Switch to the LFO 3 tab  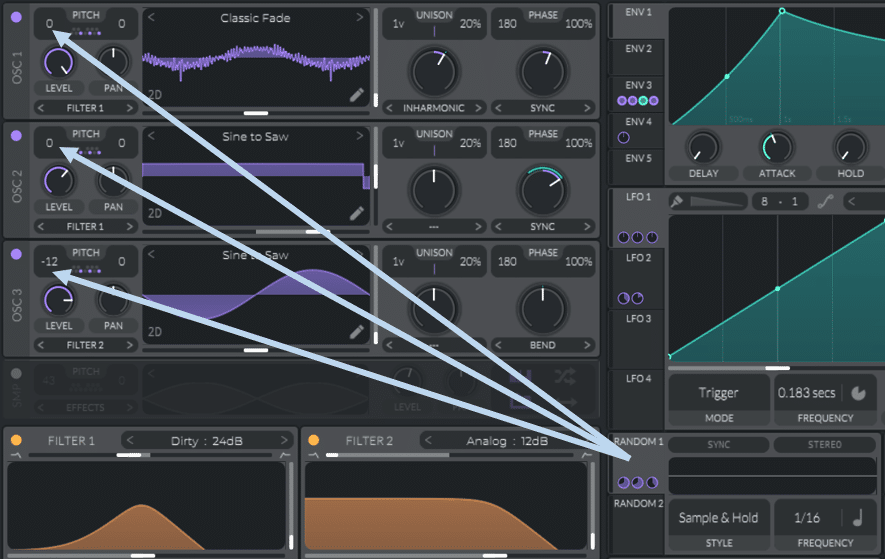point(638,318)
